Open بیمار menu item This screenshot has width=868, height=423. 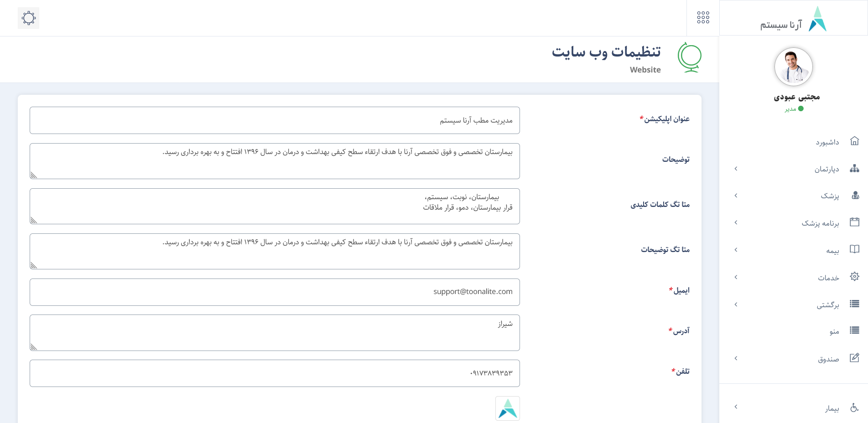tap(794, 408)
